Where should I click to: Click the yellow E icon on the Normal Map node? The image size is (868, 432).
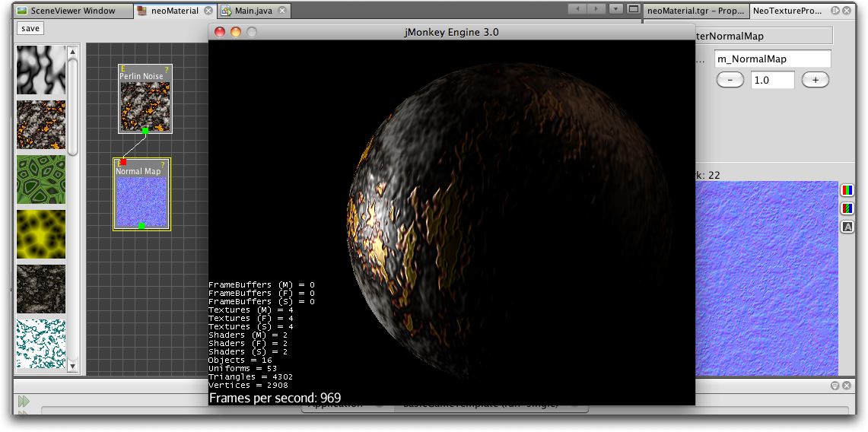(x=119, y=164)
